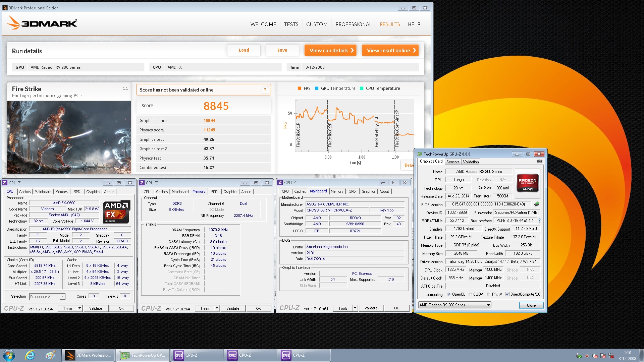This screenshot has height=362, width=644.
Task: Launch Internet Explorer from the taskbar
Action: pyautogui.click(x=30, y=355)
